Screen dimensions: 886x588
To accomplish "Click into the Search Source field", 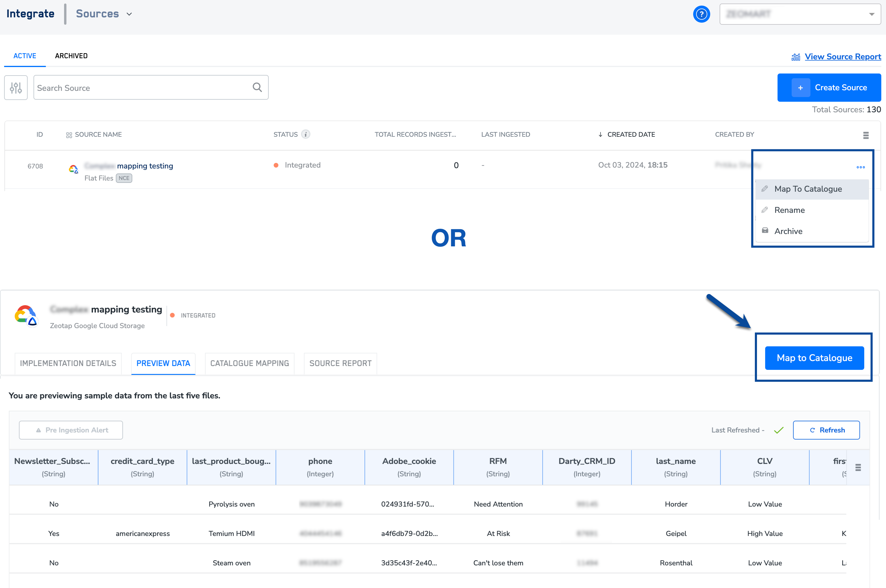I will tap(143, 88).
